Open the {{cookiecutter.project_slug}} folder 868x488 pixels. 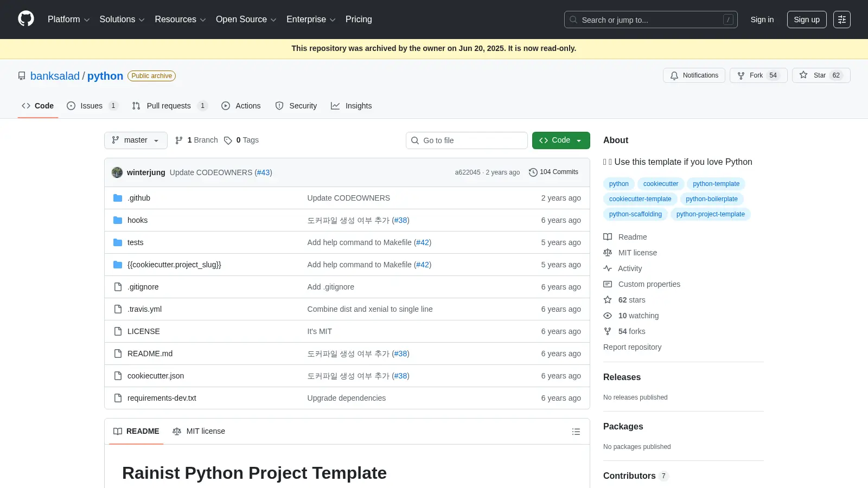coord(174,265)
